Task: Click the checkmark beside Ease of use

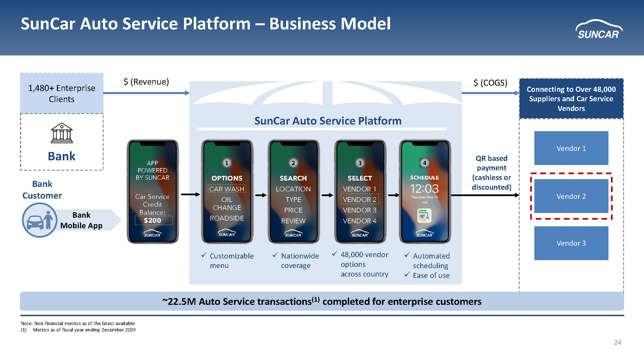Action: coord(407,274)
